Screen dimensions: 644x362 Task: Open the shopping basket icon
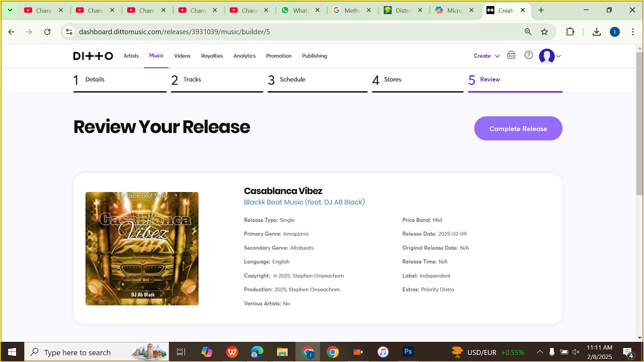point(511,55)
